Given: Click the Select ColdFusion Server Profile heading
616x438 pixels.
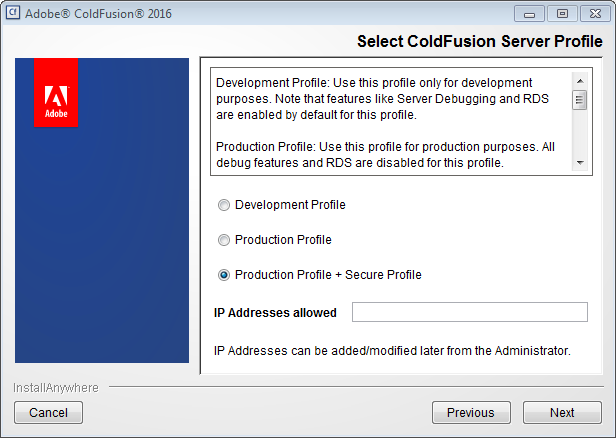Looking at the screenshot, I should tap(479, 42).
